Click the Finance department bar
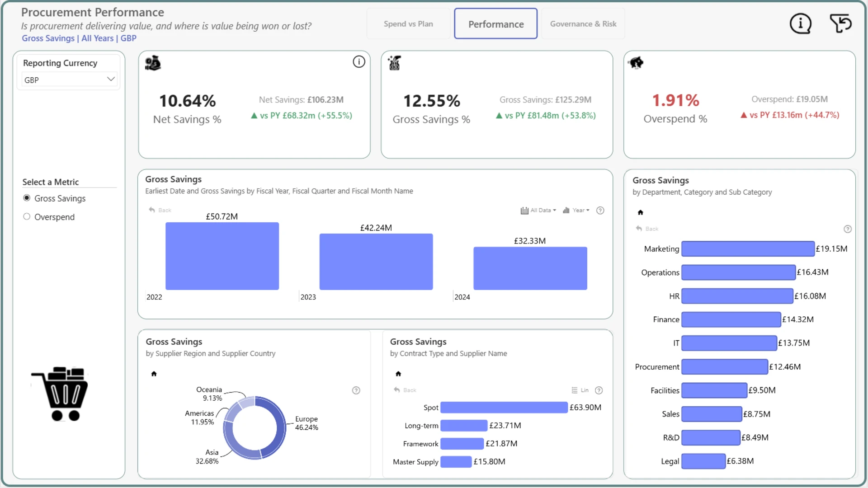 tap(731, 319)
